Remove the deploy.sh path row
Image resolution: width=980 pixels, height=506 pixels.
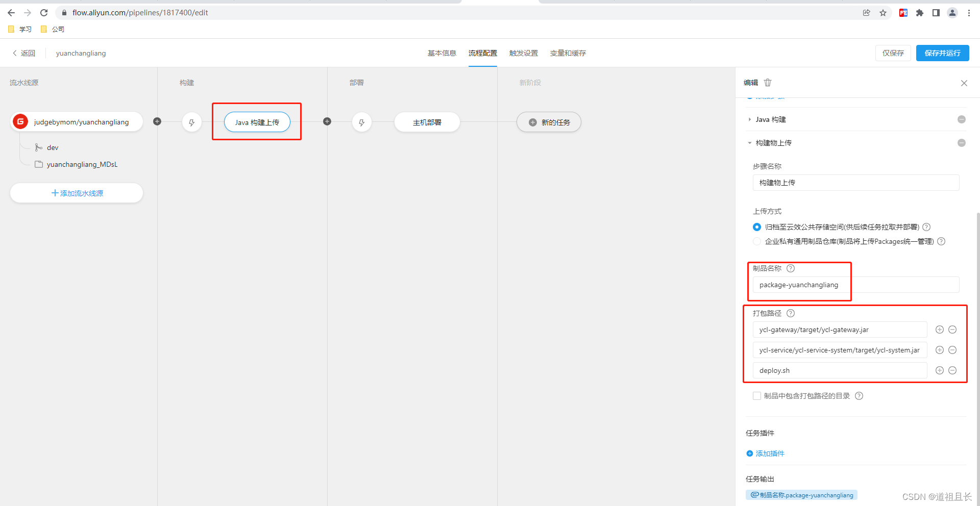[952, 370]
